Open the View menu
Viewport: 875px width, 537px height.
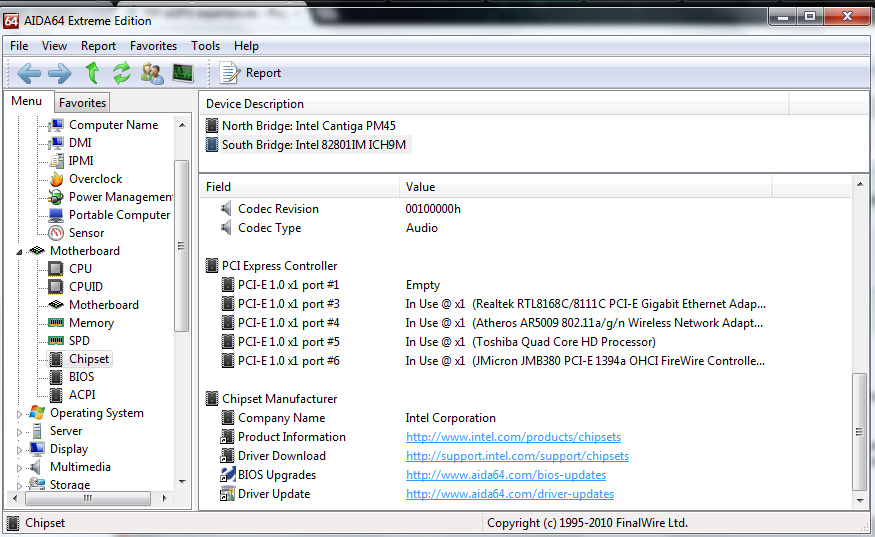click(x=54, y=46)
